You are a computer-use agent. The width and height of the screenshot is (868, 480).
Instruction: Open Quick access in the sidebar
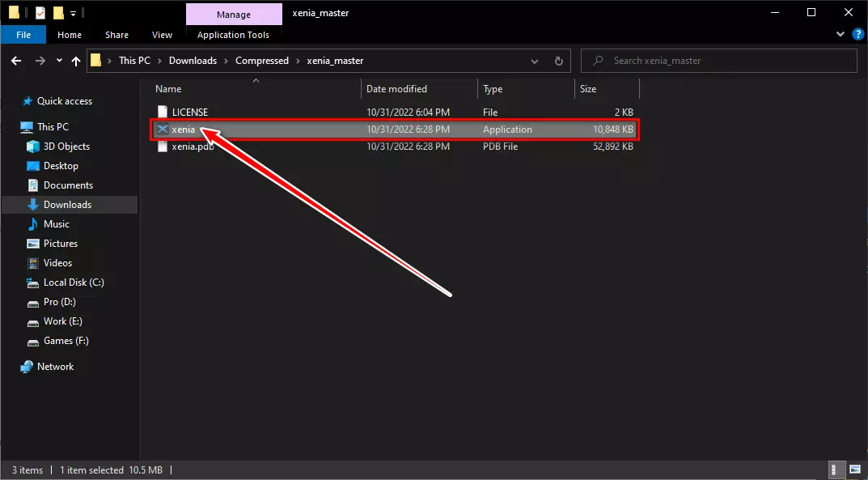pyautogui.click(x=64, y=101)
